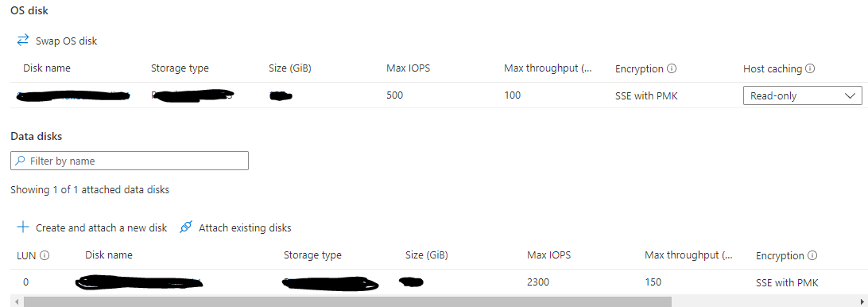Click the info icon beside Host caching

(x=811, y=68)
